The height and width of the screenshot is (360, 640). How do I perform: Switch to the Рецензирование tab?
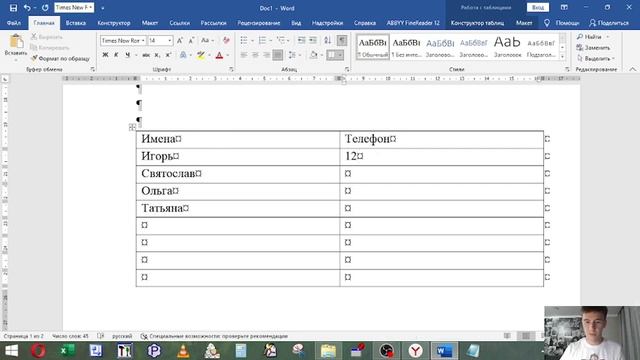(x=259, y=23)
